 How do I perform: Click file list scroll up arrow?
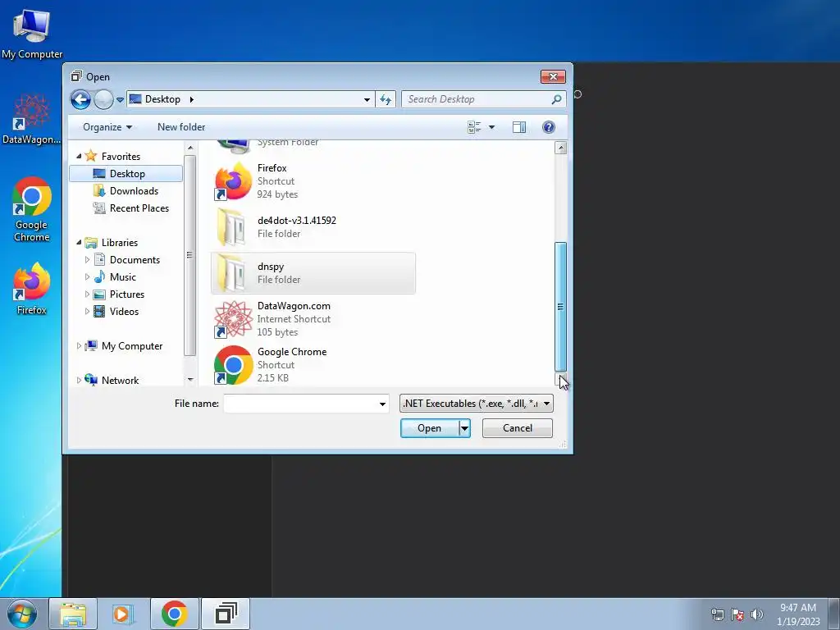(x=561, y=148)
